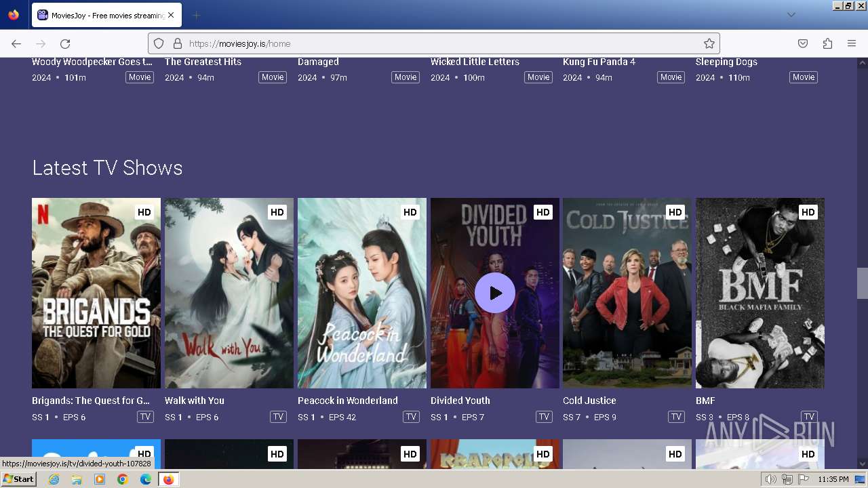Save page to Pocket

[x=803, y=43]
